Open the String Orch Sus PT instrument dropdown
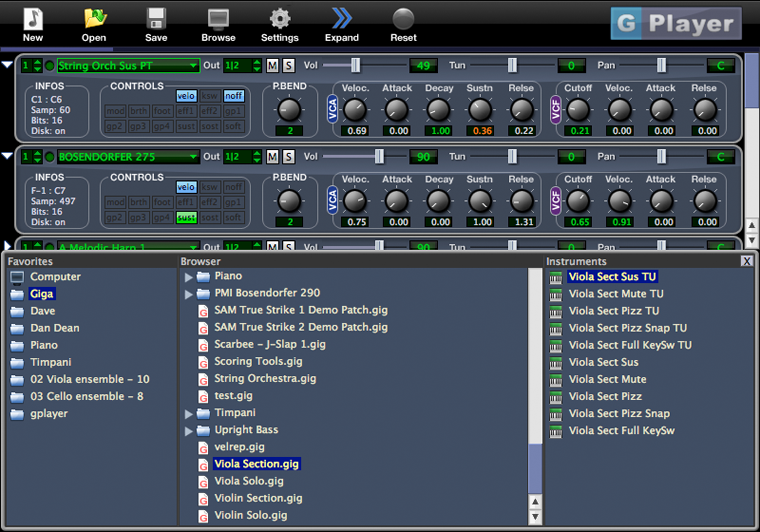760x532 pixels. click(128, 66)
